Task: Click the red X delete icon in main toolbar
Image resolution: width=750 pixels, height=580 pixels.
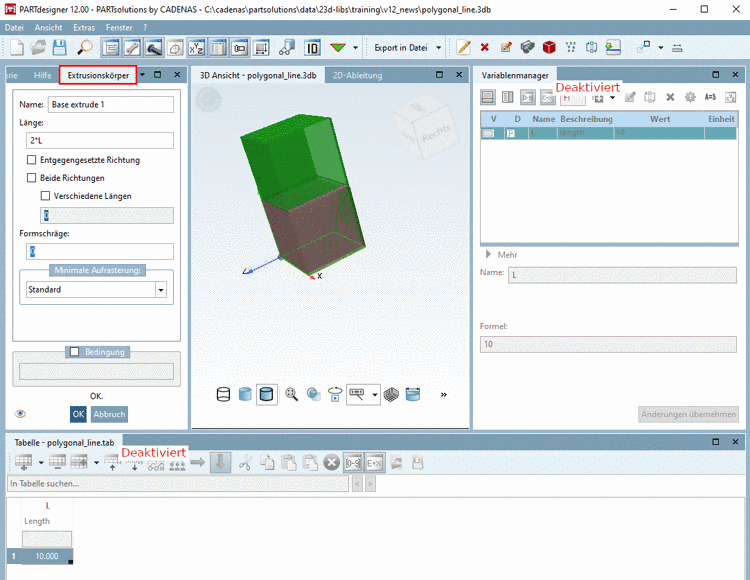Action: click(x=485, y=47)
